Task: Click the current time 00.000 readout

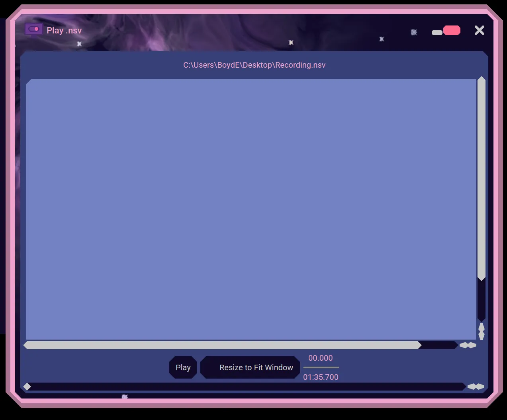Action: (x=321, y=358)
